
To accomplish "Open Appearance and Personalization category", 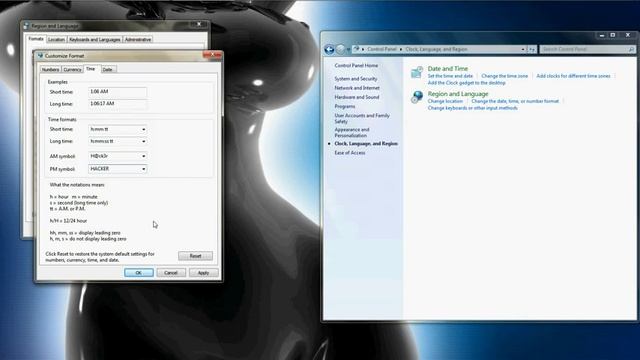I will [352, 132].
